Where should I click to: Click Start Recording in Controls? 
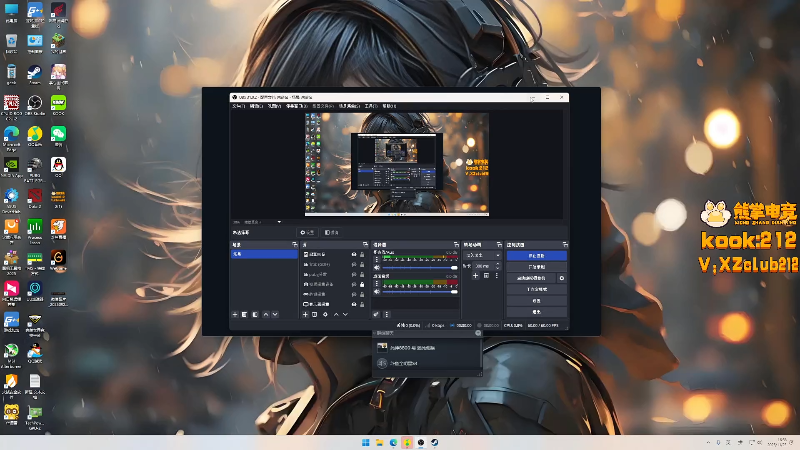(x=536, y=267)
